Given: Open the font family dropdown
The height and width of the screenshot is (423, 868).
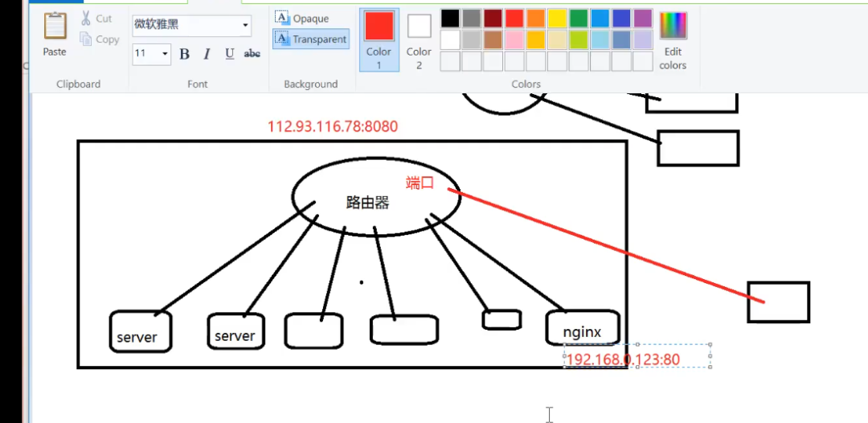Looking at the screenshot, I should click(245, 26).
